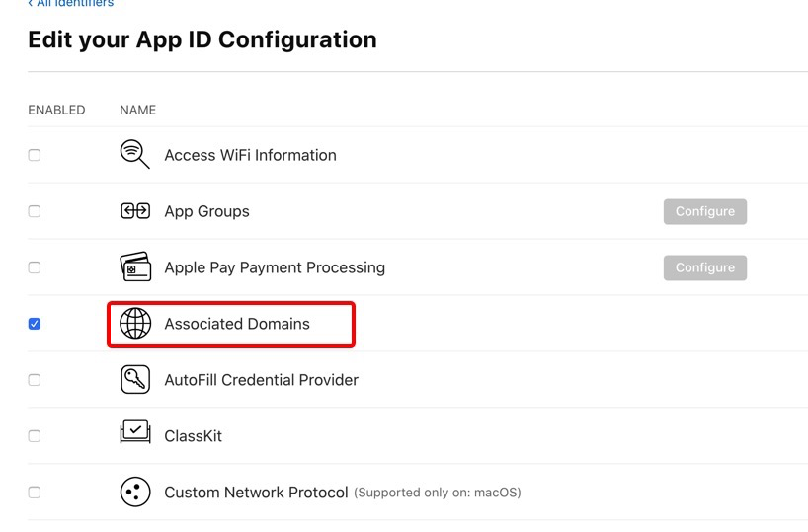The image size is (808, 532).
Task: Click the NAME column header
Action: (x=137, y=110)
